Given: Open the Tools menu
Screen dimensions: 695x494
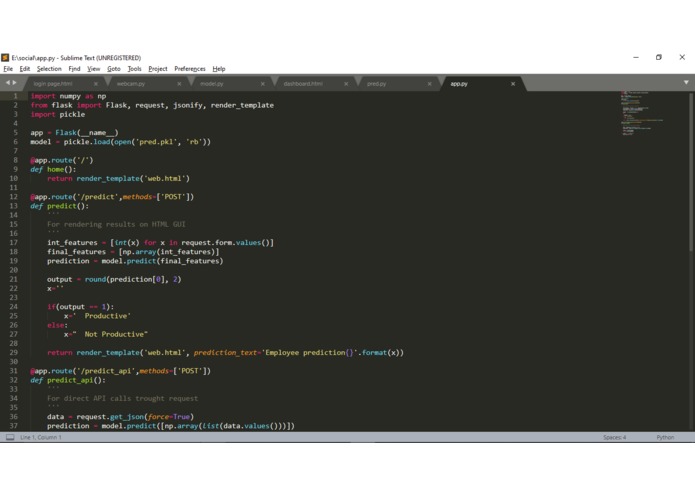Looking at the screenshot, I should (x=134, y=69).
